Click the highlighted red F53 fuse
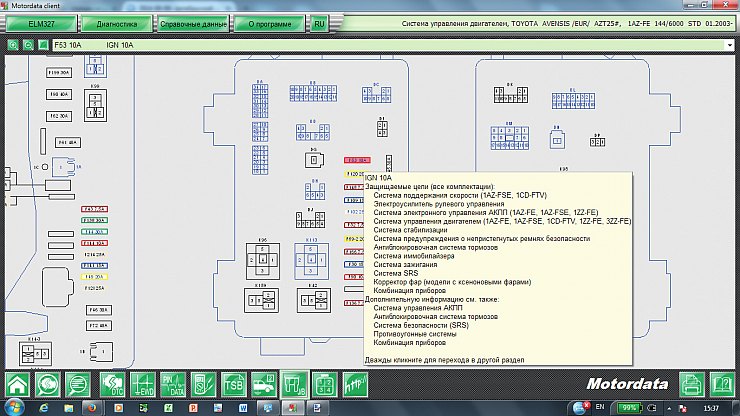This screenshot has height=416, width=740. (x=357, y=160)
